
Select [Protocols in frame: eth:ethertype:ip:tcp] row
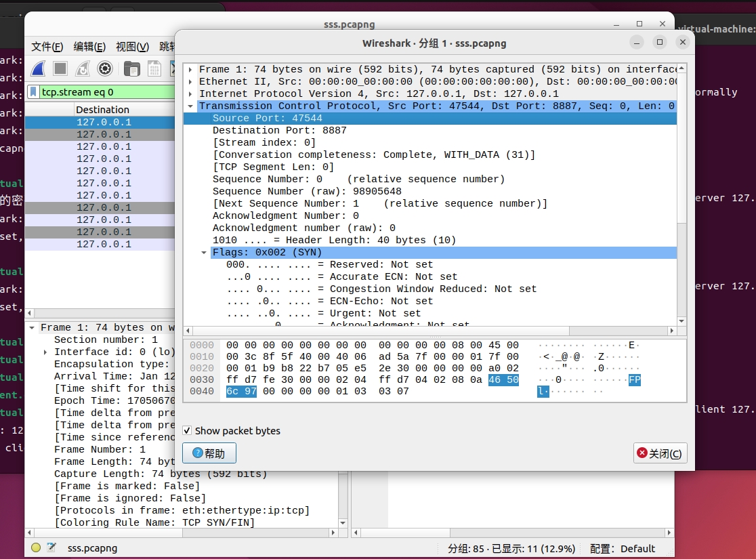click(x=182, y=510)
